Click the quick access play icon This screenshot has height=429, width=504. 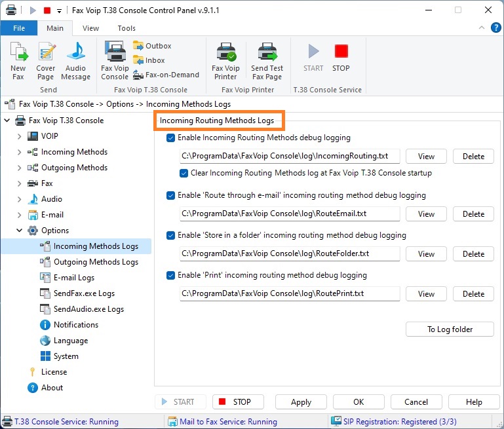click(x=33, y=10)
